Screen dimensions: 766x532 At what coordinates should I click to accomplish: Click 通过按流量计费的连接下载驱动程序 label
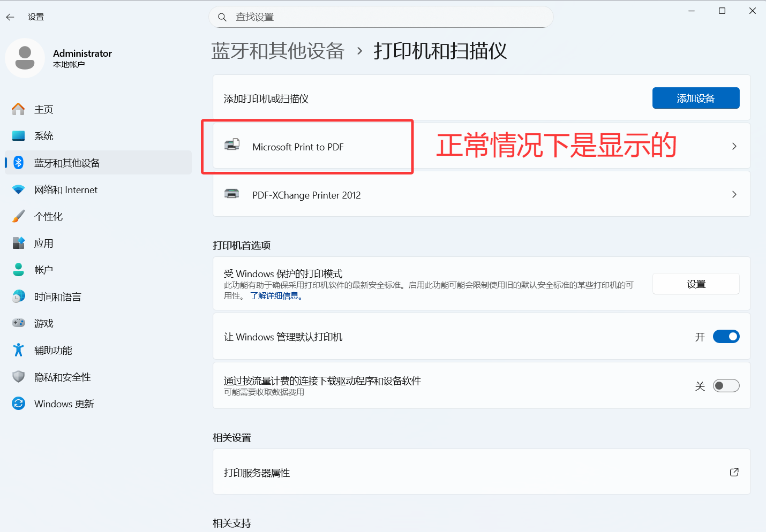point(322,381)
